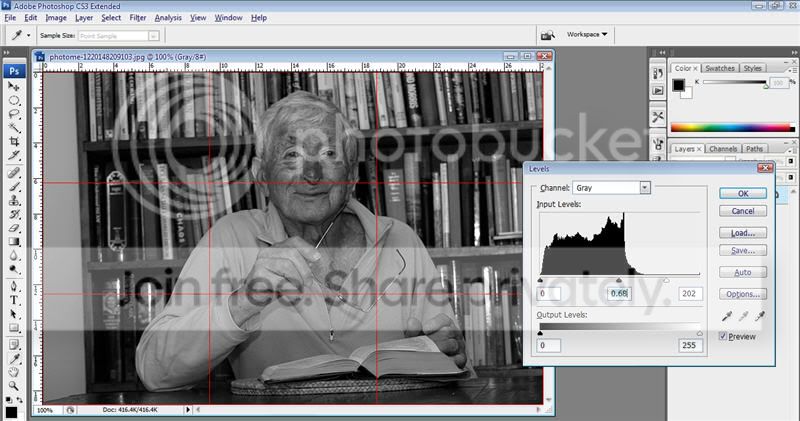Viewport: 800px width, 421px height.
Task: Open the Channel dropdown showing Gray
Action: click(612, 187)
